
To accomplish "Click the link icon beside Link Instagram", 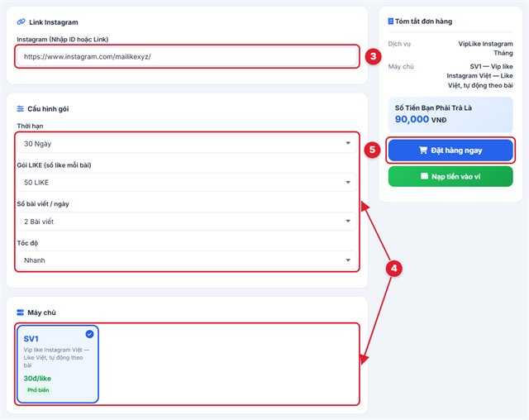I will (x=21, y=22).
